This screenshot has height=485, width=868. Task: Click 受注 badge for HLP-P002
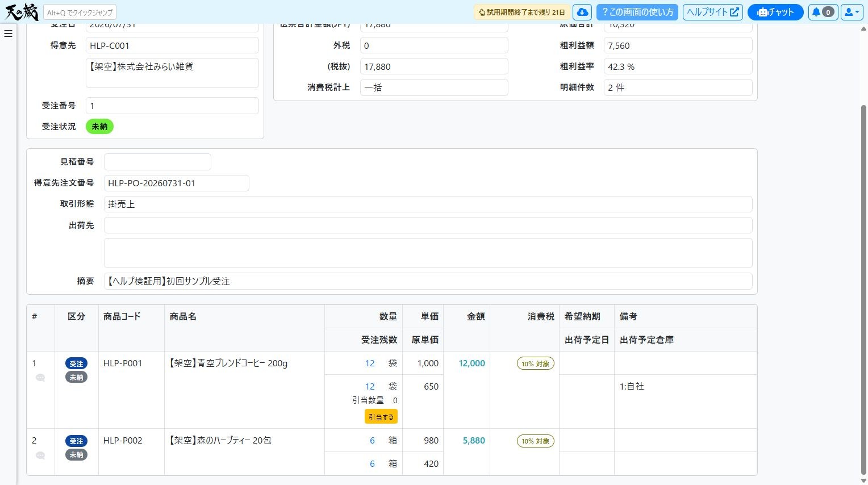(x=76, y=441)
